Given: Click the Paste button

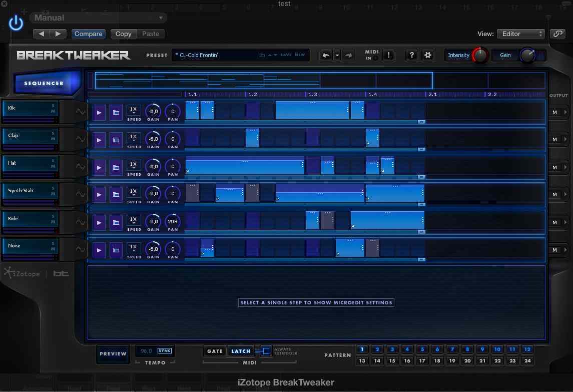Looking at the screenshot, I should [x=151, y=34].
